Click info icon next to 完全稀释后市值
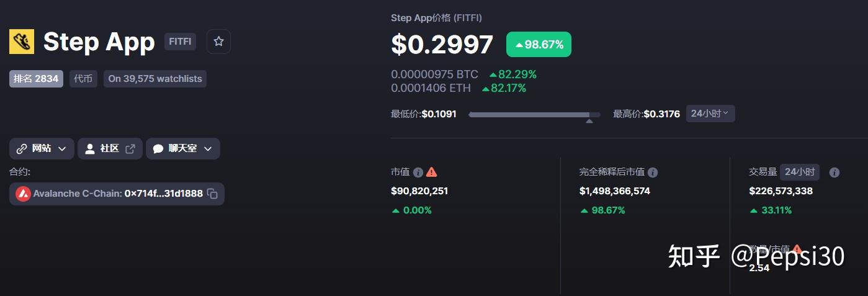Image resolution: width=868 pixels, height=296 pixels. pyautogui.click(x=653, y=173)
